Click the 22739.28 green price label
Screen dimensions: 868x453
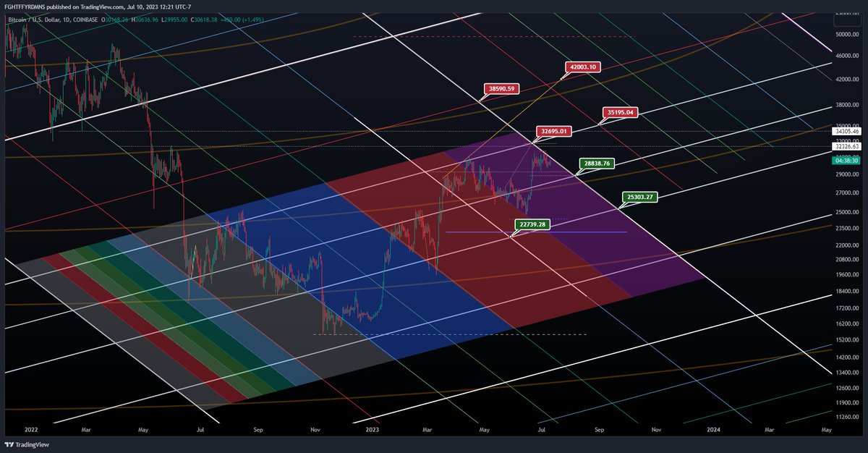coord(532,225)
